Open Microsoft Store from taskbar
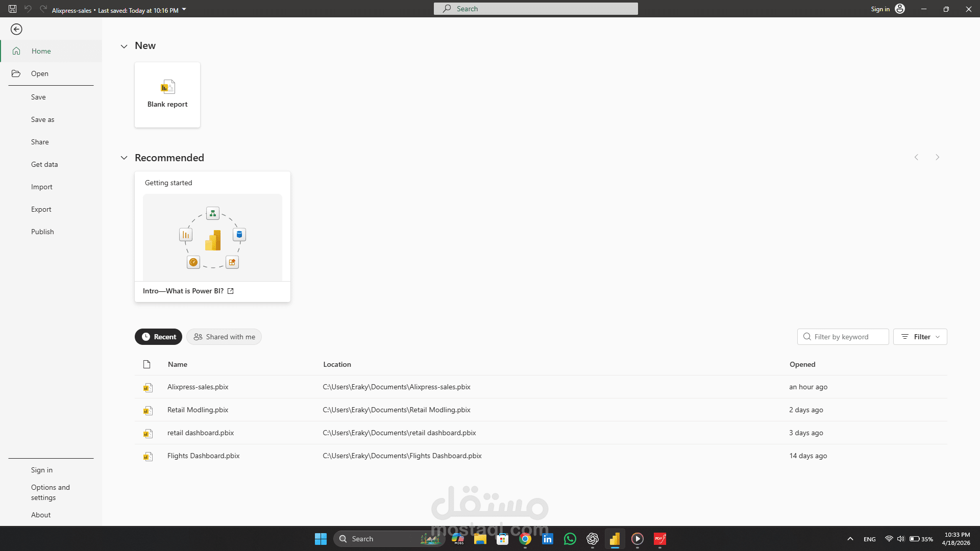This screenshot has width=980, height=551. [502, 539]
